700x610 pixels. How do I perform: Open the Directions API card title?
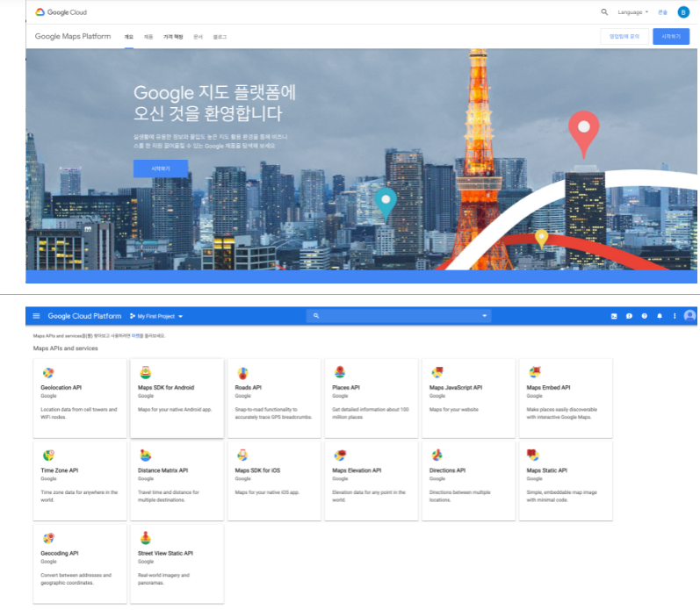447,470
